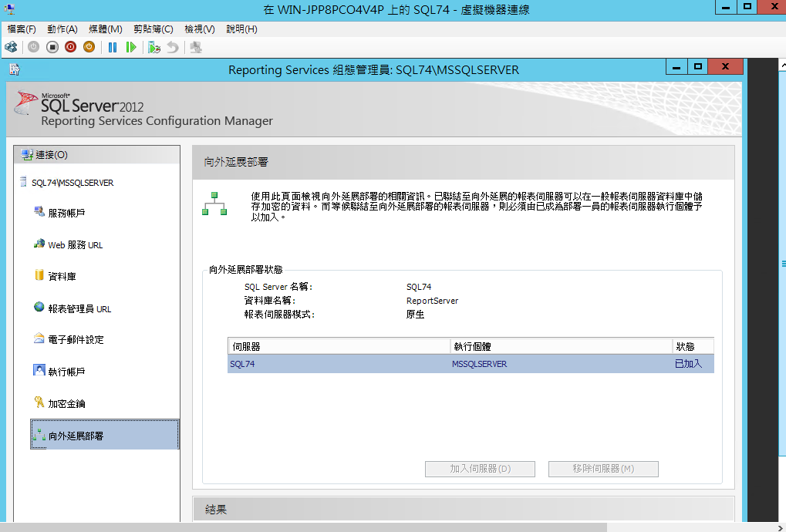
Task: Turn off the virtual machine via stop icon
Action: point(52,47)
